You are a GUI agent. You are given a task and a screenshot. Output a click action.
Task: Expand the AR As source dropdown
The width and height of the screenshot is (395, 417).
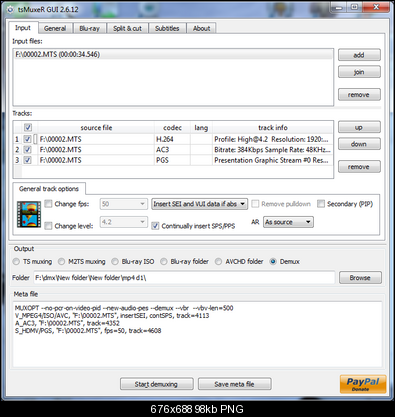[288, 222]
